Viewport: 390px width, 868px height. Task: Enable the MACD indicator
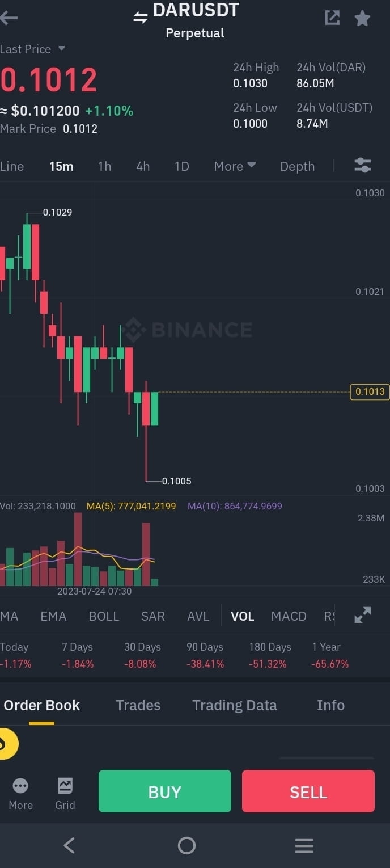tap(289, 616)
